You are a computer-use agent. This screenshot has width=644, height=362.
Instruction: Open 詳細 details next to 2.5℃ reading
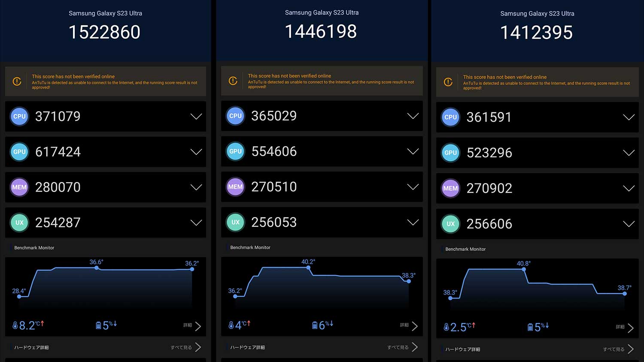625,328
